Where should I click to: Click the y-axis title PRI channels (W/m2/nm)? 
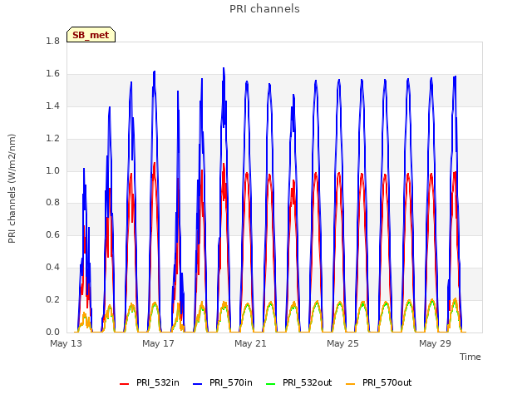pyautogui.click(x=12, y=189)
